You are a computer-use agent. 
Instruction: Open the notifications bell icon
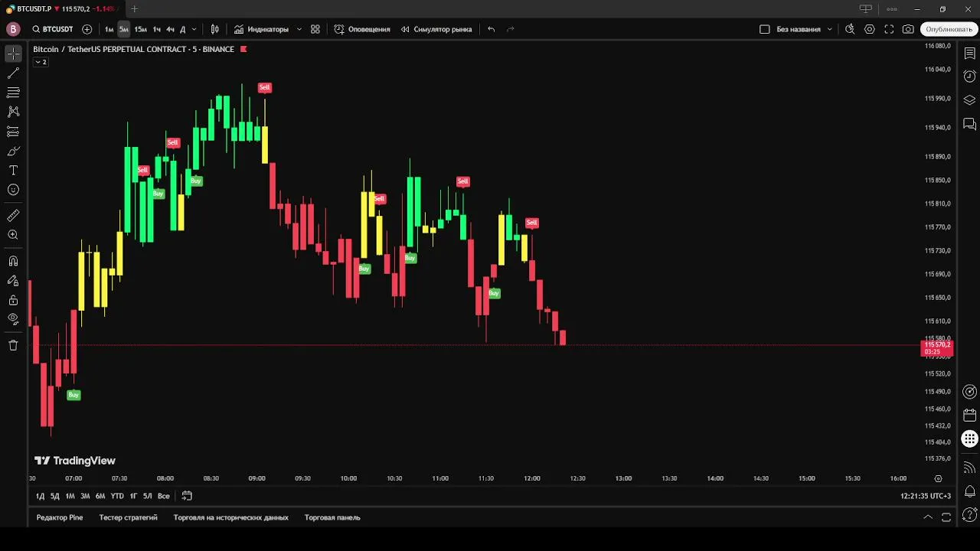coord(969,491)
